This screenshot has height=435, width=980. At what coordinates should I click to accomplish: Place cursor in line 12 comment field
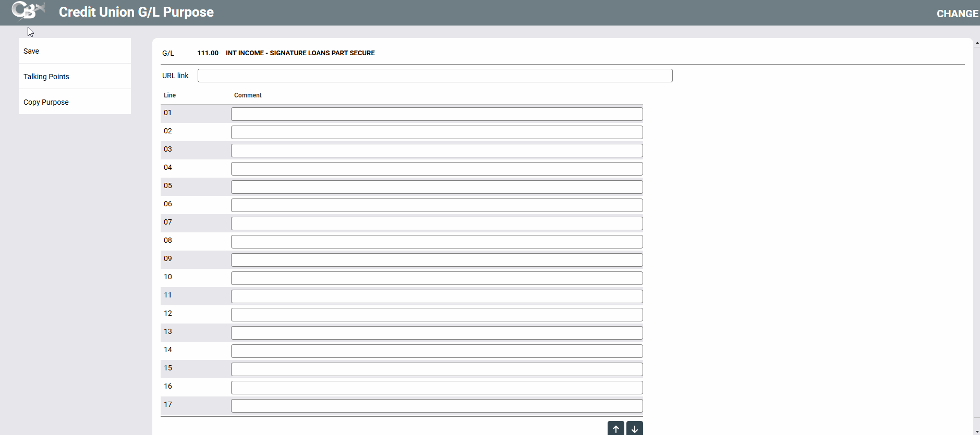437,315
